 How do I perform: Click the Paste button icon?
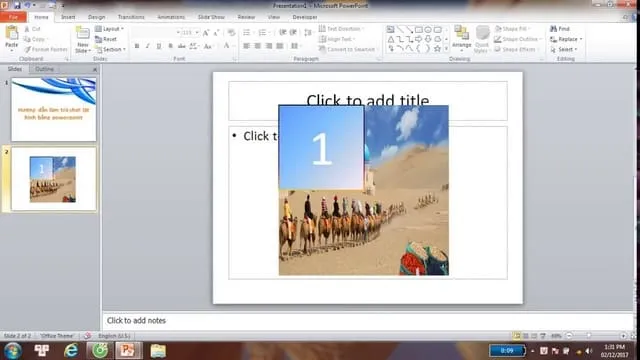(x=12, y=33)
